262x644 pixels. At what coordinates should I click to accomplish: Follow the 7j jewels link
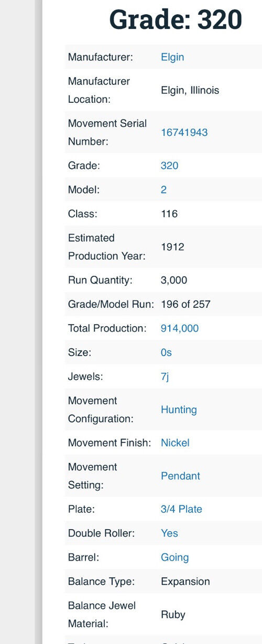click(165, 377)
